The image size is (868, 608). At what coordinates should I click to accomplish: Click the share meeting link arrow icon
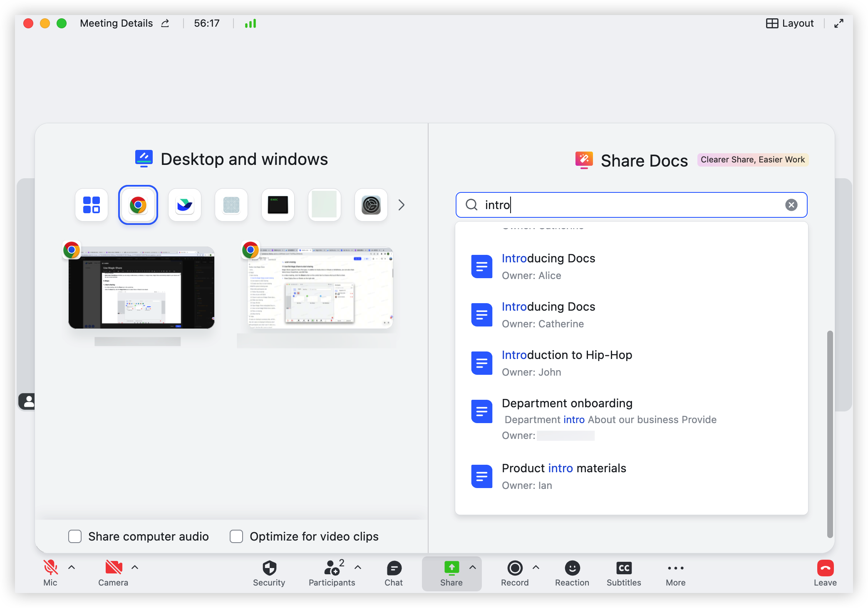(x=165, y=23)
